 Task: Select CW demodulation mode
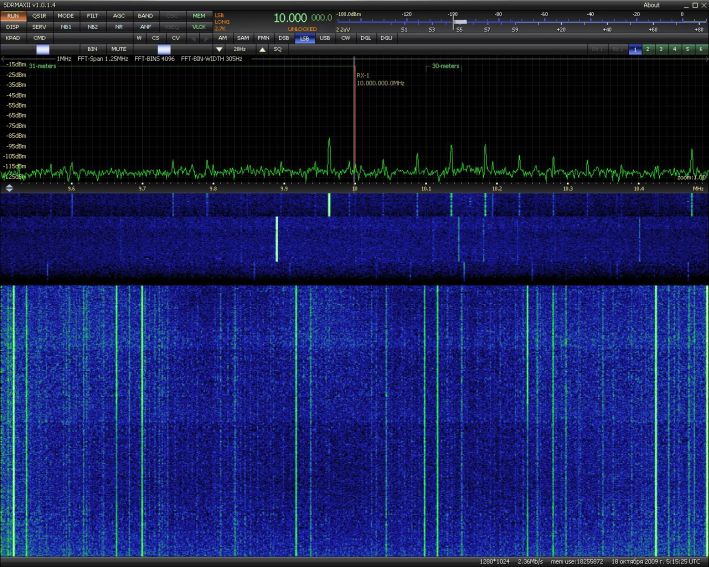coord(345,38)
